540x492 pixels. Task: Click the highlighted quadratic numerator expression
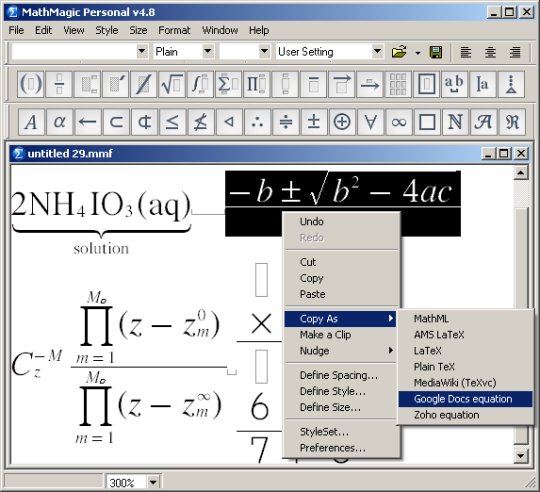pyautogui.click(x=343, y=189)
